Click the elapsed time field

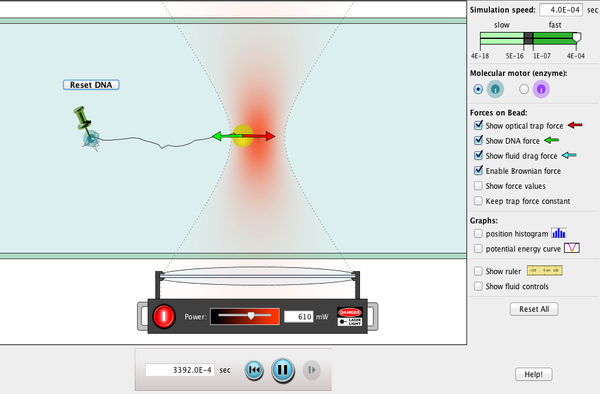[180, 370]
